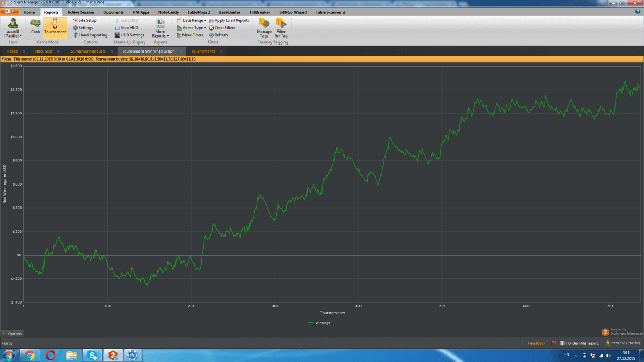Open Skype from the Windows taskbar
The image size is (644, 362).
tap(92, 355)
